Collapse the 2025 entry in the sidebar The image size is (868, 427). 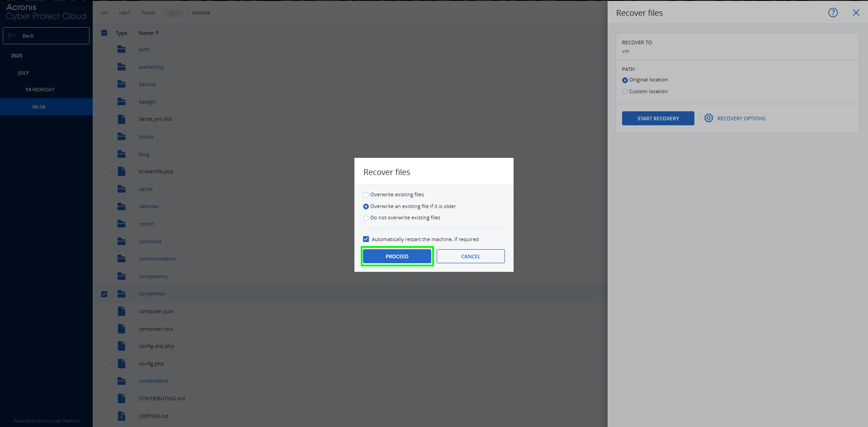16,55
